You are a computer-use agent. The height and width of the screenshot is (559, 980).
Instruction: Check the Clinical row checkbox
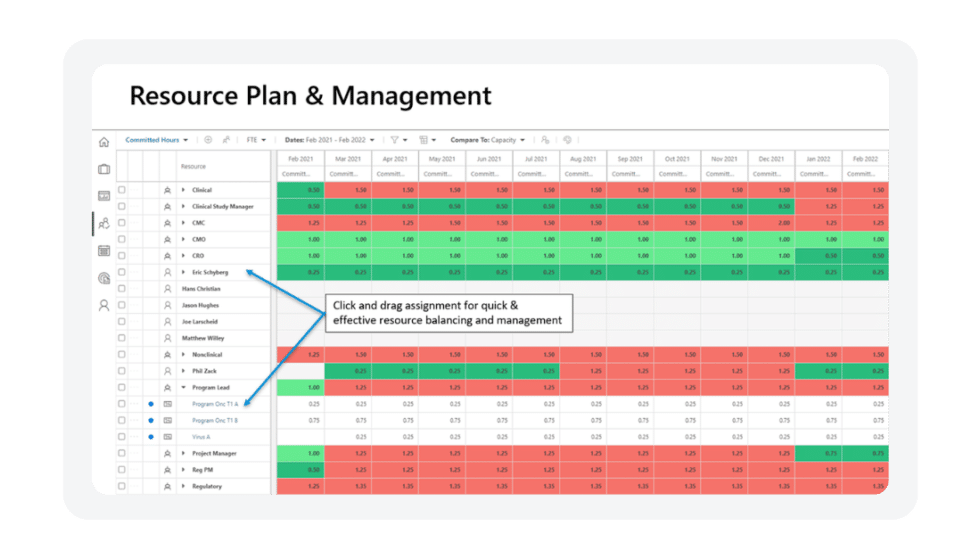tap(122, 189)
